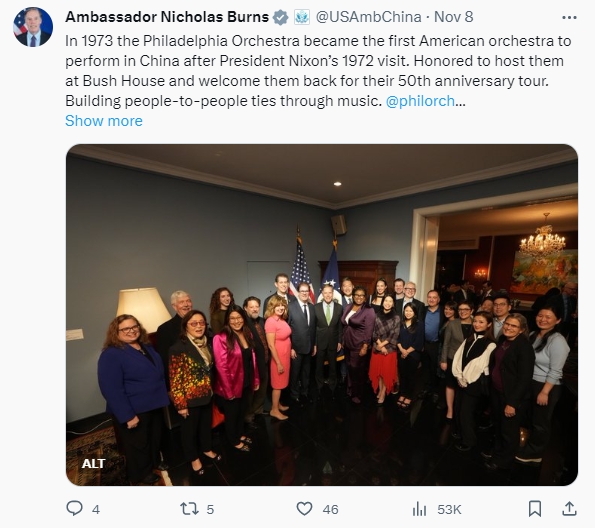Open the three-dot more options menu
The height and width of the screenshot is (528, 595).
569,17
